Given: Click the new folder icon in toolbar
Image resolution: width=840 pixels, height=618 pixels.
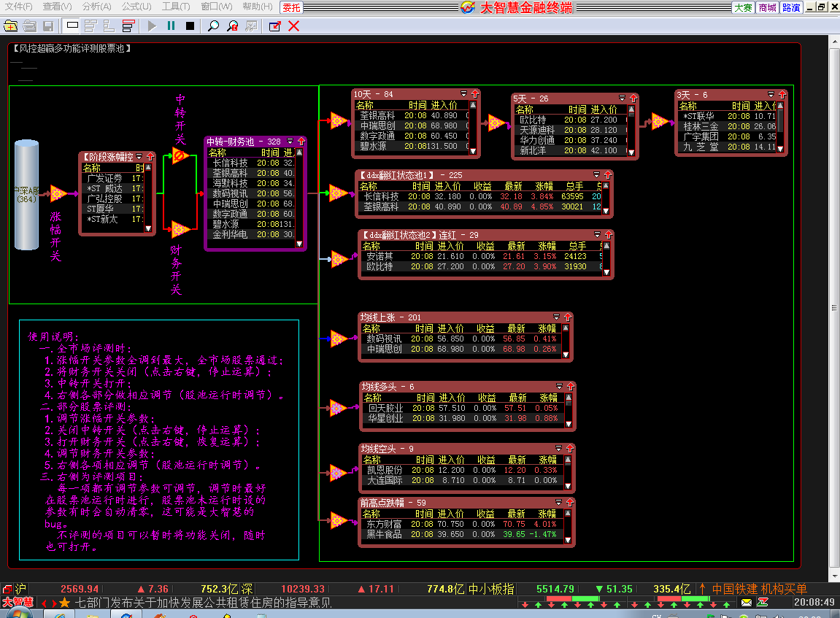Looking at the screenshot, I should 10,26.
